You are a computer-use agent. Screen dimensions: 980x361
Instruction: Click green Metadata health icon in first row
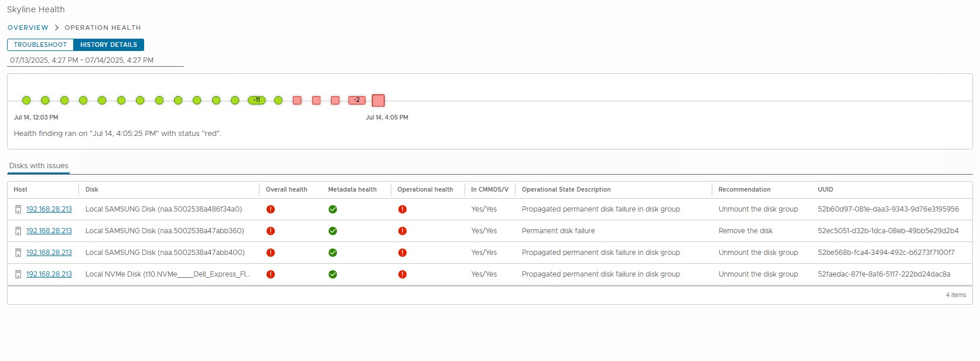tap(333, 209)
